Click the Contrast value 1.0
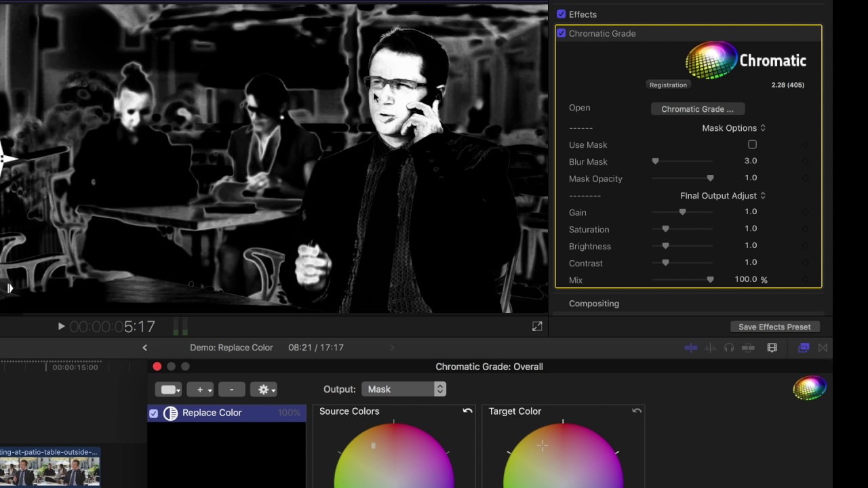This screenshot has height=488, width=868. point(750,262)
